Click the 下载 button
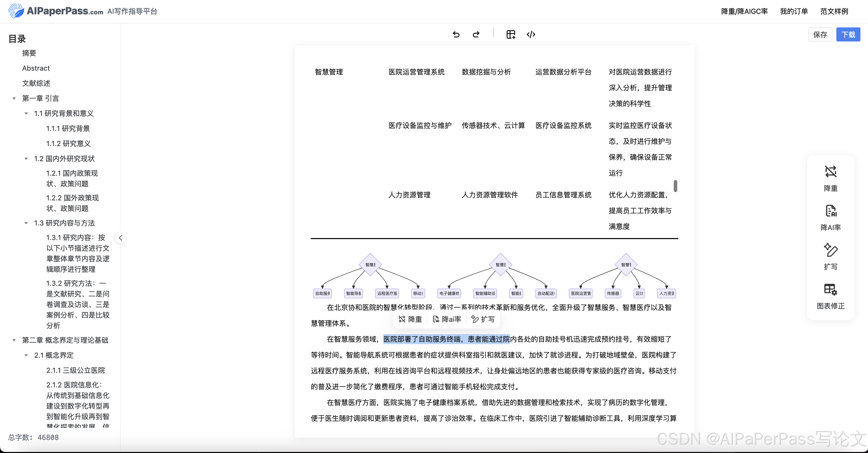 pyautogui.click(x=848, y=34)
